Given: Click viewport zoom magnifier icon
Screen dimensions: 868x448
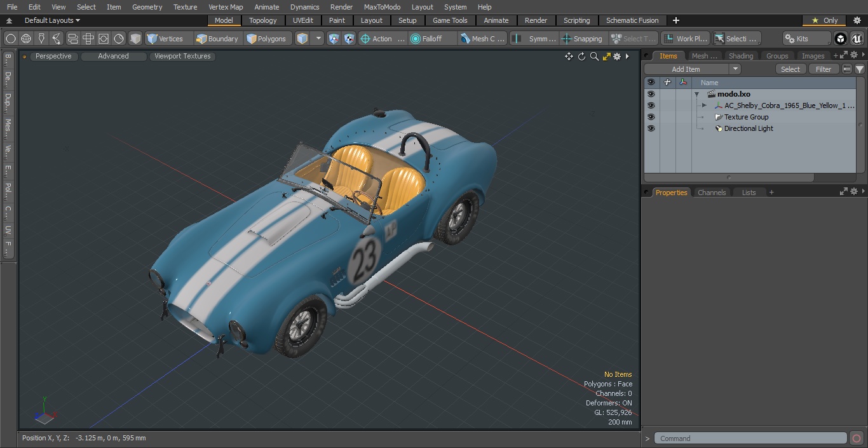Looking at the screenshot, I should pos(594,57).
